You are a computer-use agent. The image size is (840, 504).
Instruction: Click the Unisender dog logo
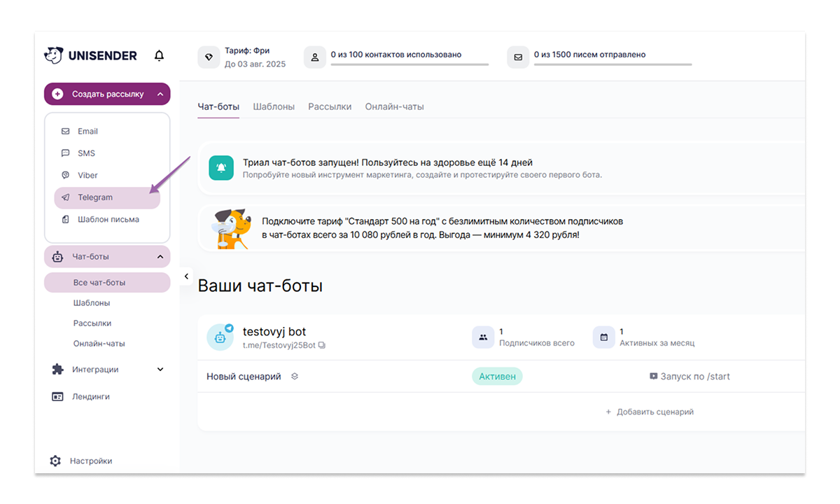click(x=53, y=55)
